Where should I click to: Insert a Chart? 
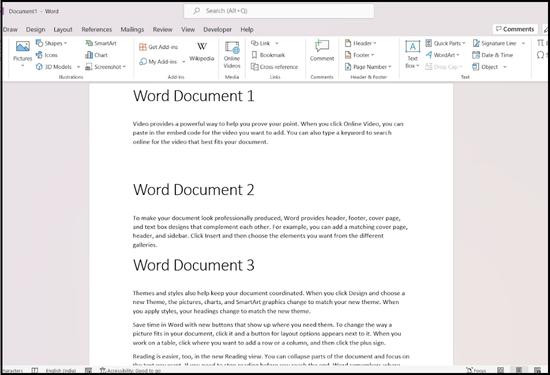[96, 55]
